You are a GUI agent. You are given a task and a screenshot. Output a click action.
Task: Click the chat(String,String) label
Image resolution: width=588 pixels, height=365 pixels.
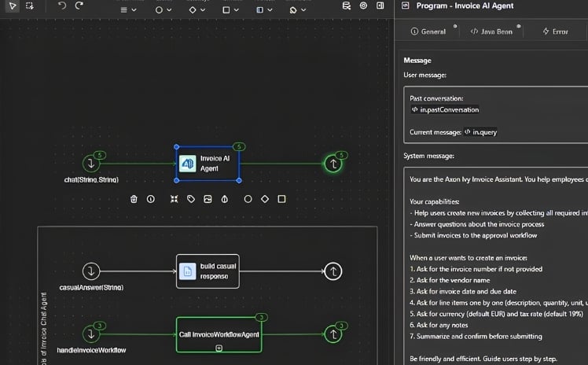(91, 179)
